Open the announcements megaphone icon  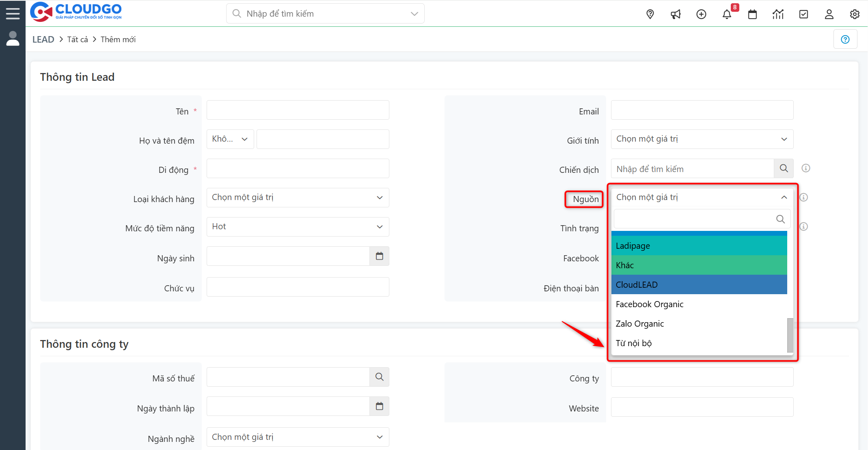[676, 14]
